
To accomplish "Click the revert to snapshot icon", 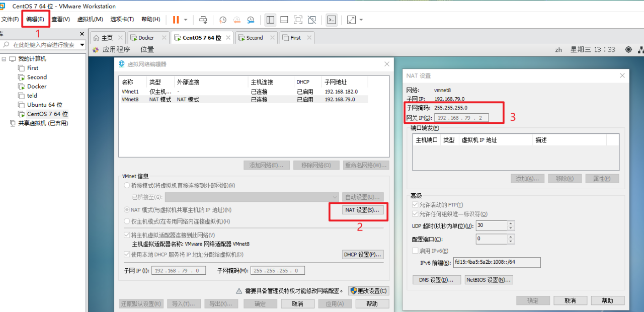I will coord(237,20).
